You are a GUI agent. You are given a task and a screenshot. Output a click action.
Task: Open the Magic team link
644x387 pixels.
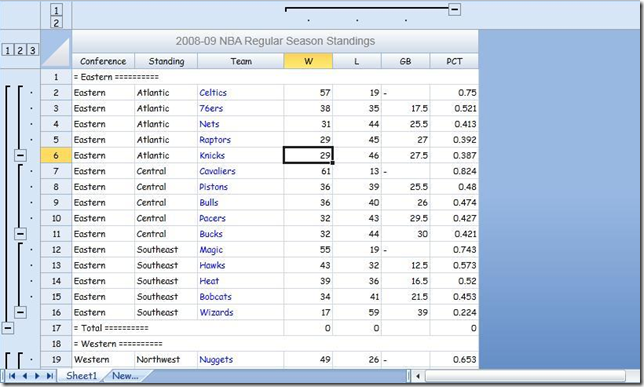211,249
